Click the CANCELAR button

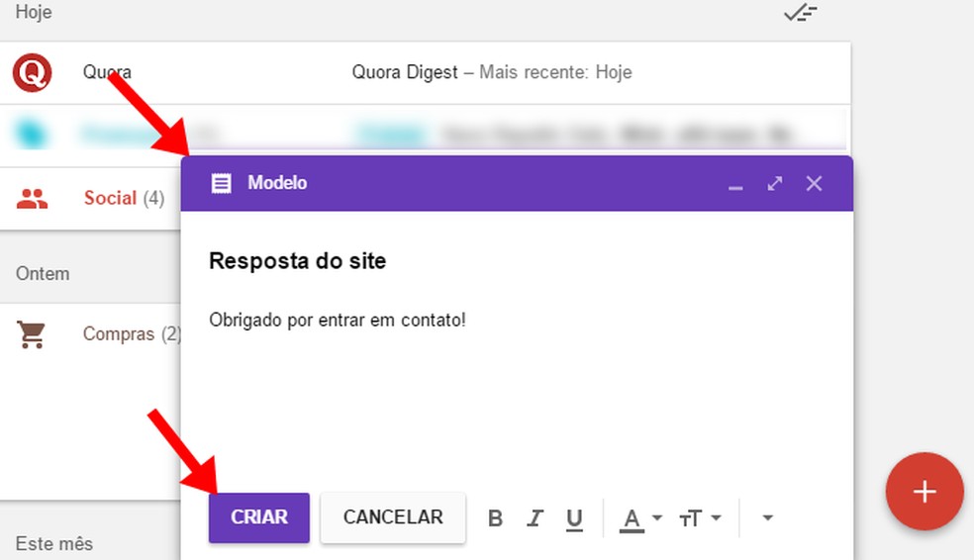click(393, 517)
